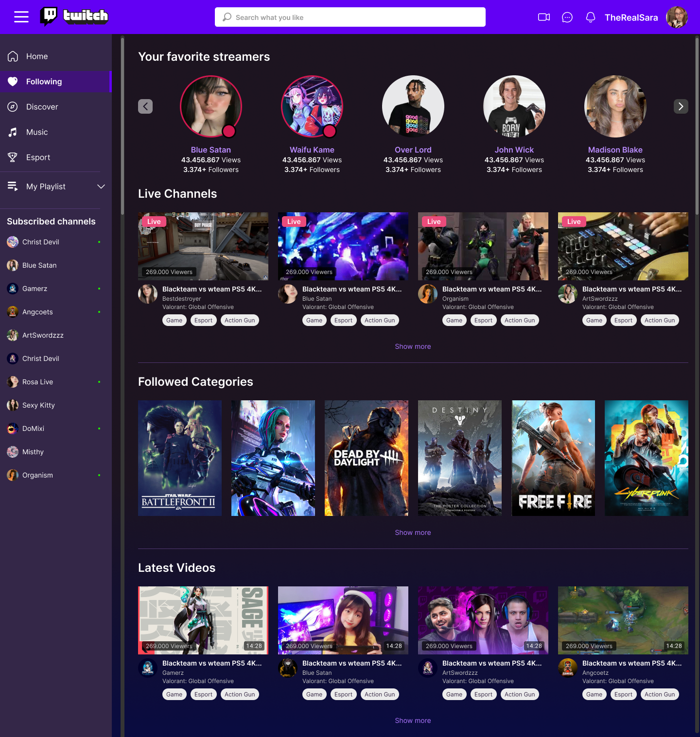Open the chat messages icon

point(567,17)
